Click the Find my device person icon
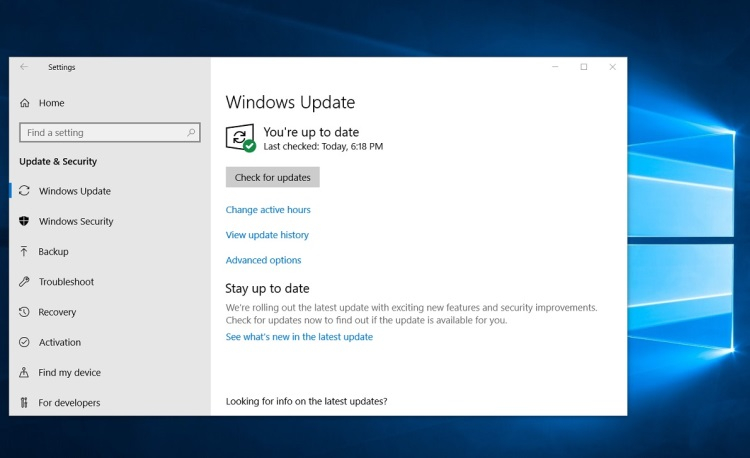 24,372
